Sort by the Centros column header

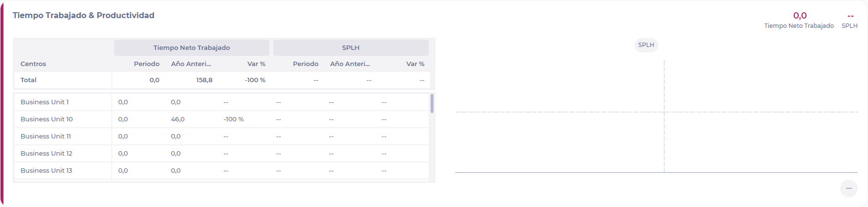(33, 64)
